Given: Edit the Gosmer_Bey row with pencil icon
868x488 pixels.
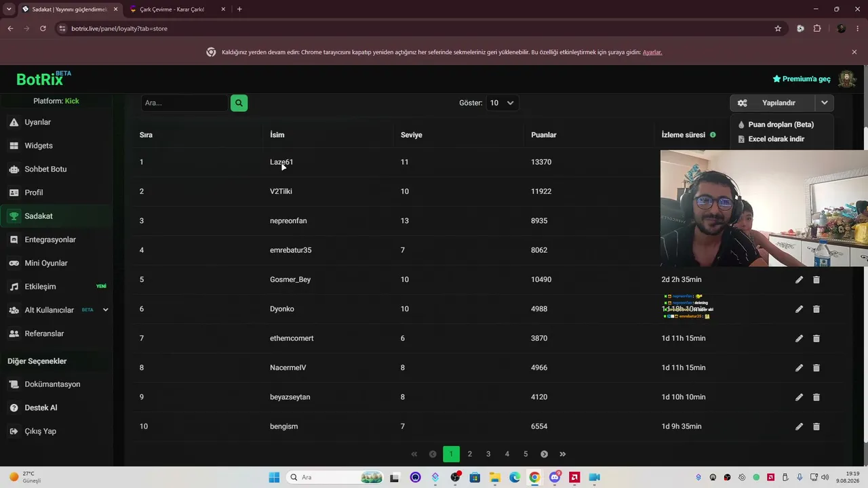Looking at the screenshot, I should 799,280.
